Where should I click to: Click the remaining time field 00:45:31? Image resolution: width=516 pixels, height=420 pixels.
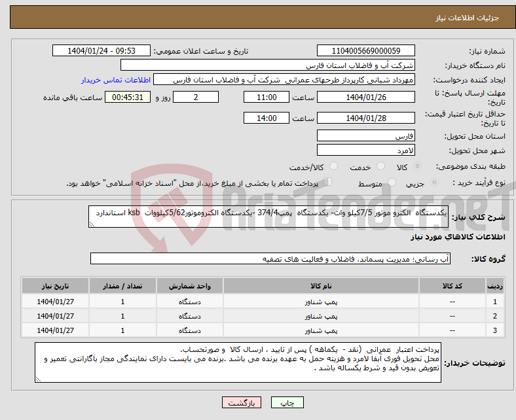click(x=127, y=97)
